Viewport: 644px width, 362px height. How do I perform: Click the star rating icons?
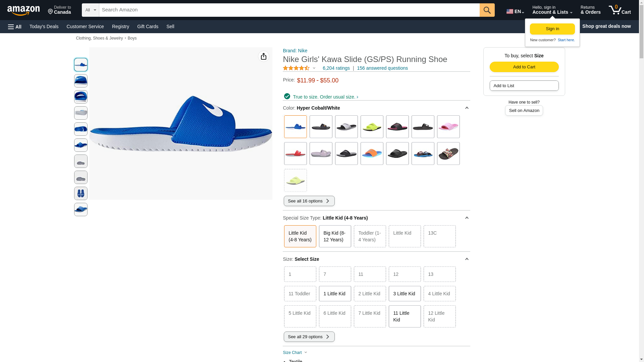coord(296,68)
